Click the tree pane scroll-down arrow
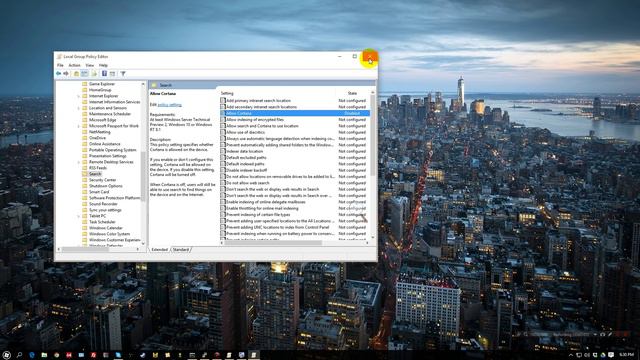This screenshot has width=640, height=360. click(x=143, y=244)
